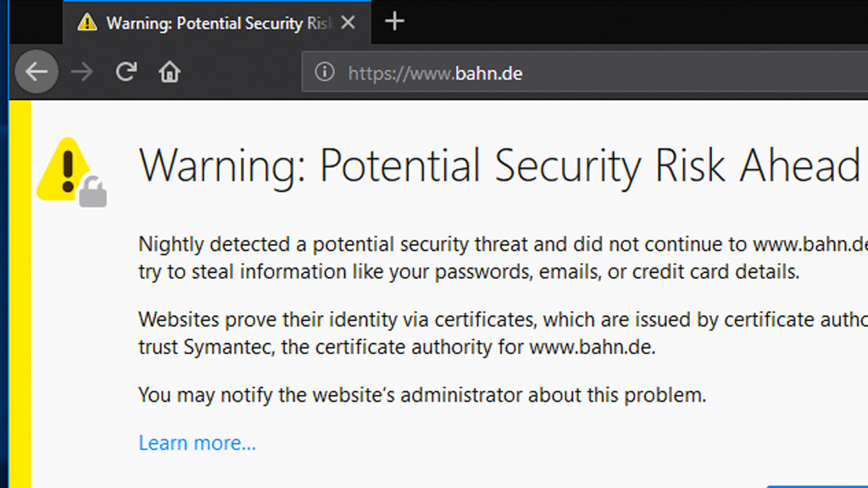Image resolution: width=868 pixels, height=488 pixels.
Task: Close the Potential Security Risk tab
Action: [x=348, y=23]
